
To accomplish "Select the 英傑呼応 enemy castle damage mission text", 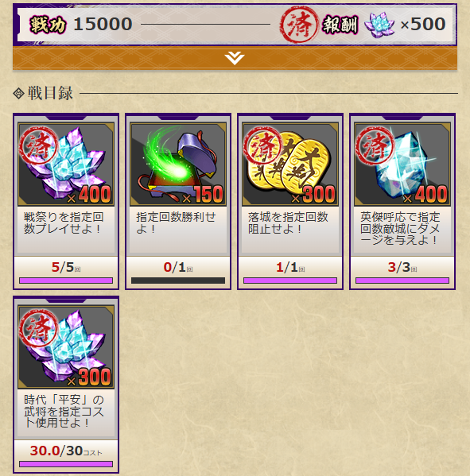I will click(401, 229).
